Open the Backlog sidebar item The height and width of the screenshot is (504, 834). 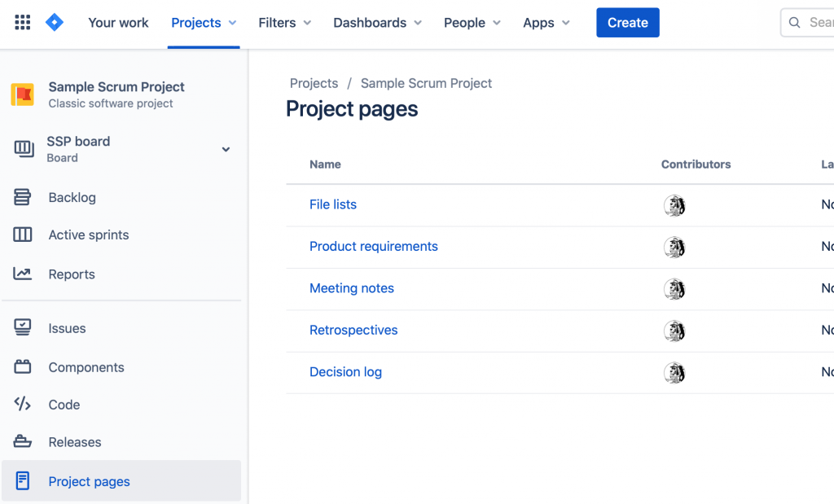click(x=121, y=197)
